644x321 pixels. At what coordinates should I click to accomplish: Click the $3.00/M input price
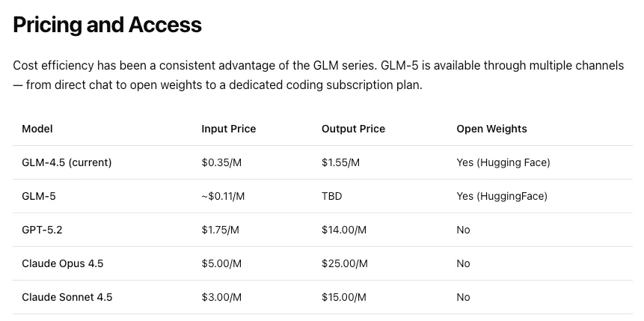click(x=221, y=297)
